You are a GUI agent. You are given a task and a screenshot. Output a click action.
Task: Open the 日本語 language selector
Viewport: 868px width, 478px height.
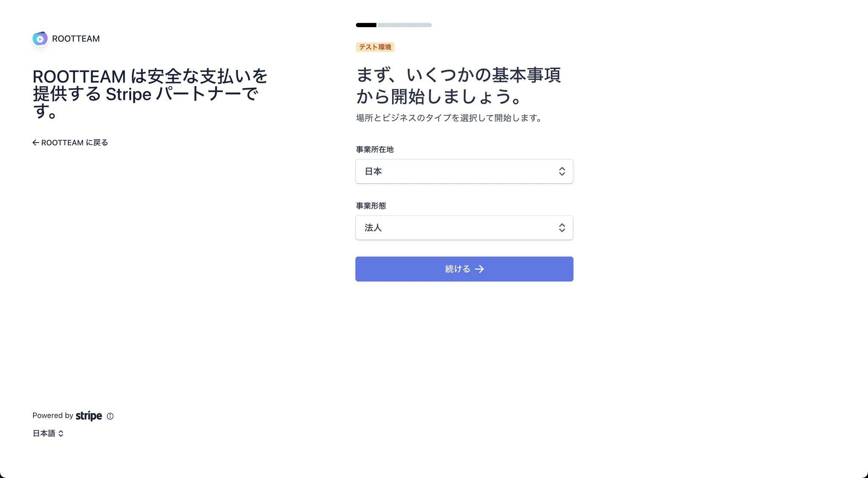point(48,434)
